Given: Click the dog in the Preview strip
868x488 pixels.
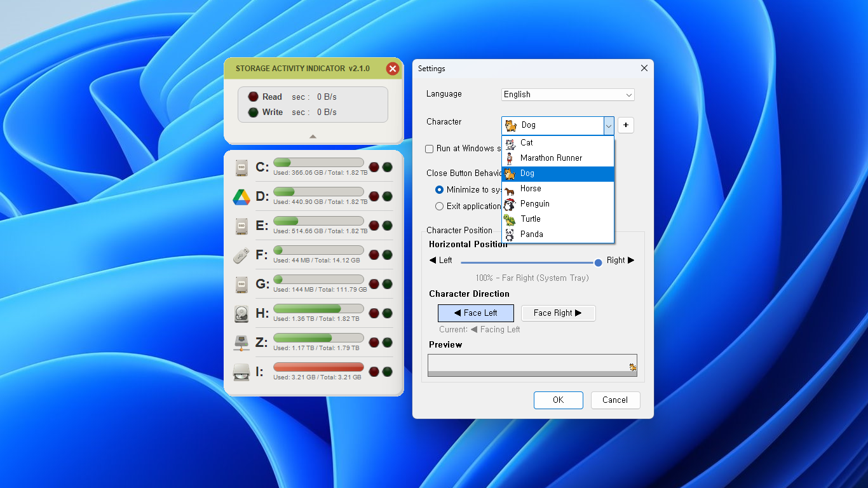Looking at the screenshot, I should [633, 367].
